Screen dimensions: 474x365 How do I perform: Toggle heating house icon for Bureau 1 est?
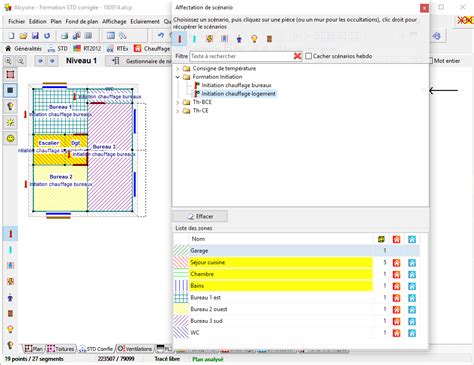pos(396,298)
